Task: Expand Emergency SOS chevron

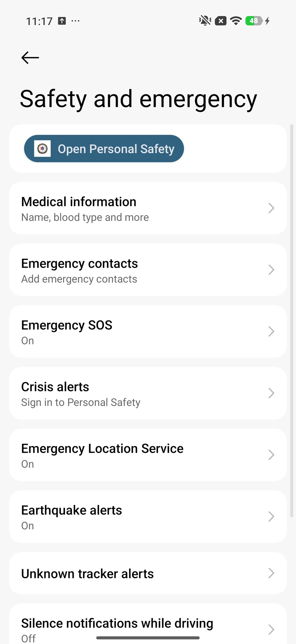Action: coord(271,332)
